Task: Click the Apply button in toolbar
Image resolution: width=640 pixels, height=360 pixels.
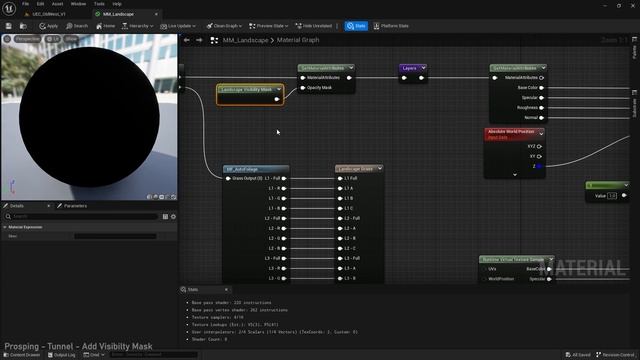Action: (49, 26)
